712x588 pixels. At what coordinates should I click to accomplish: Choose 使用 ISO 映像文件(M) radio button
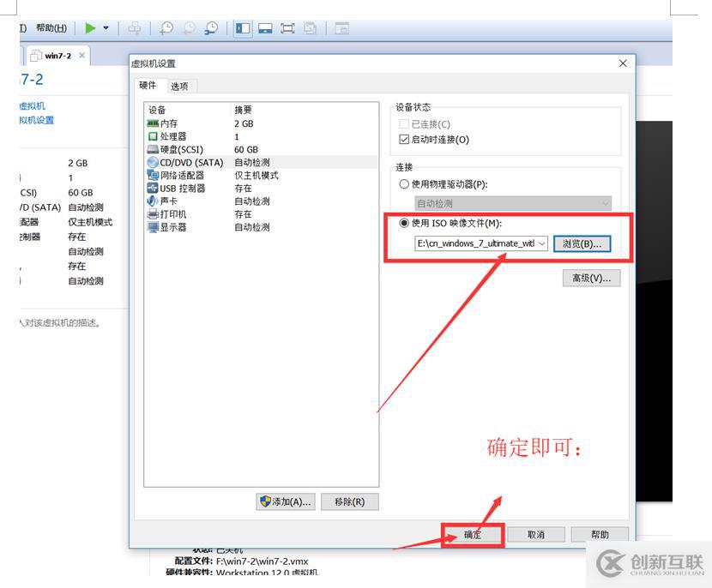click(404, 223)
